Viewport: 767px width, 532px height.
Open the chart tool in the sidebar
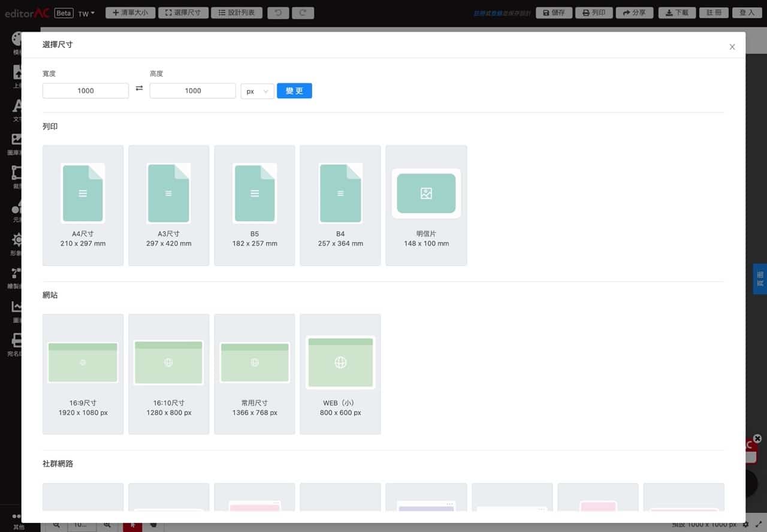coord(18,311)
